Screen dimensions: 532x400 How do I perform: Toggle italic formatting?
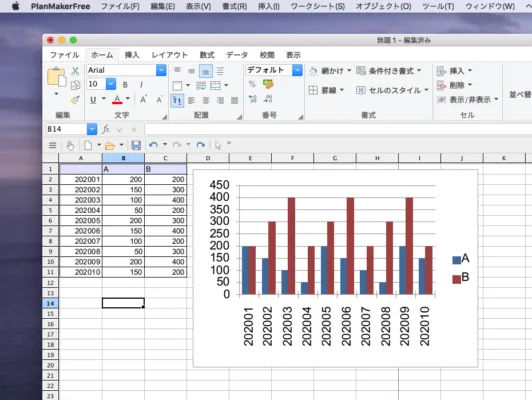(x=141, y=85)
